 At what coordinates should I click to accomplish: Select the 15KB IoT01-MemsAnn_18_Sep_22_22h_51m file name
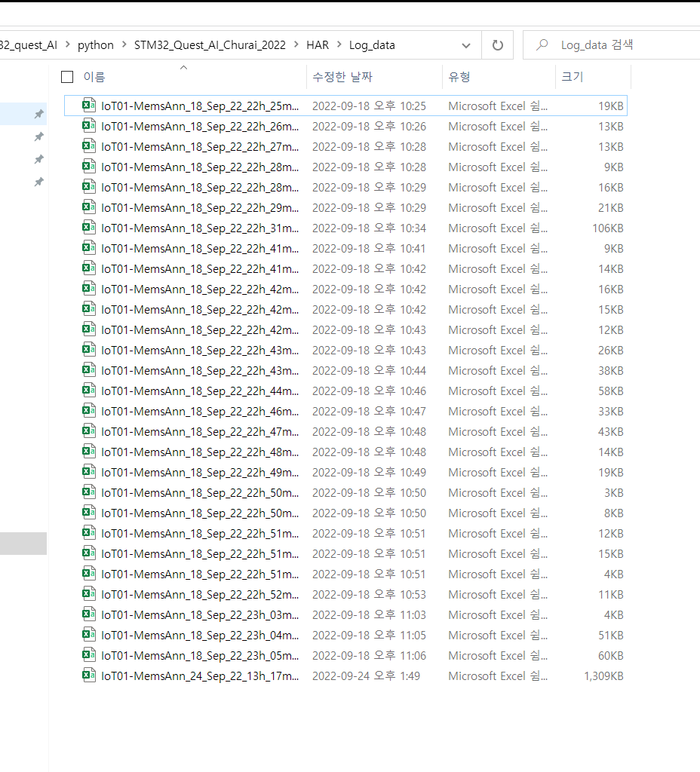[200, 554]
